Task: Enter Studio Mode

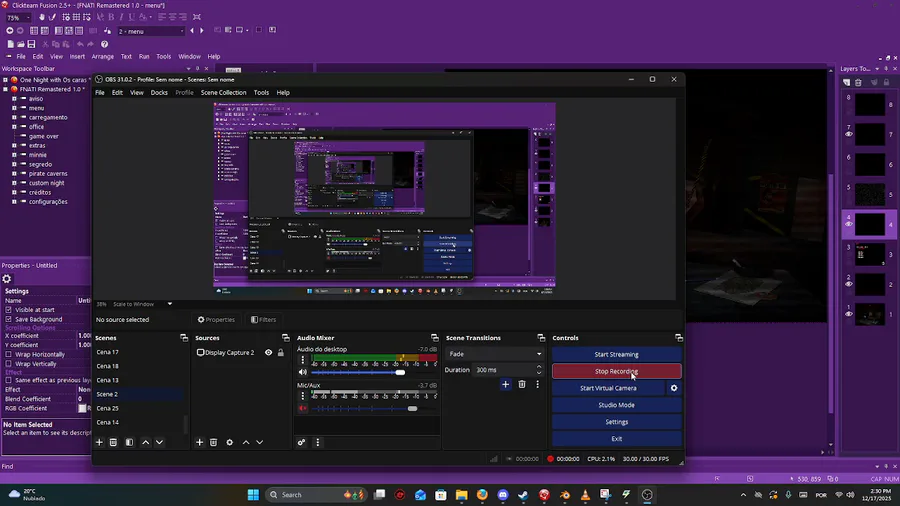Action: 616,405
